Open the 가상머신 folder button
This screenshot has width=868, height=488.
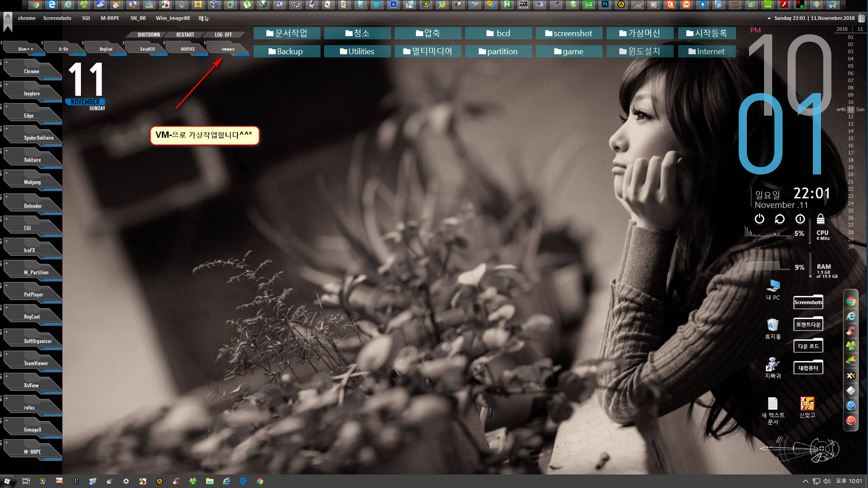coord(640,33)
